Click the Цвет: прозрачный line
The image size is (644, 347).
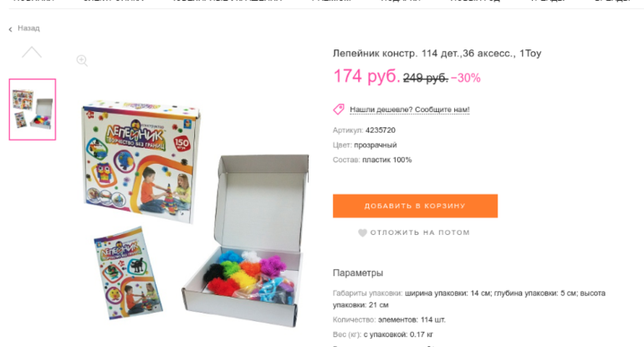365,145
